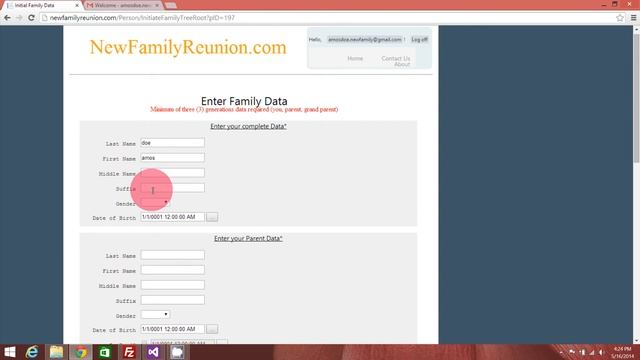Open the green Store taskbar icon
This screenshot has width=640, height=360.
[x=104, y=352]
